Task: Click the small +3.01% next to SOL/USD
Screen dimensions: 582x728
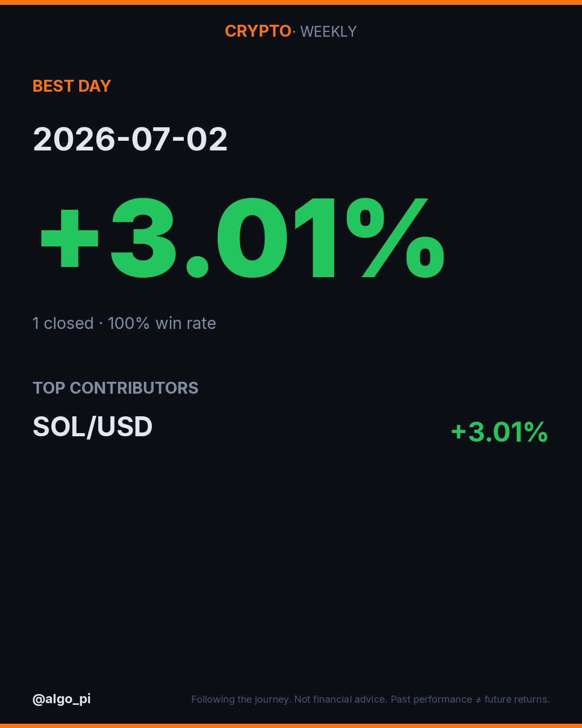Action: click(x=500, y=432)
